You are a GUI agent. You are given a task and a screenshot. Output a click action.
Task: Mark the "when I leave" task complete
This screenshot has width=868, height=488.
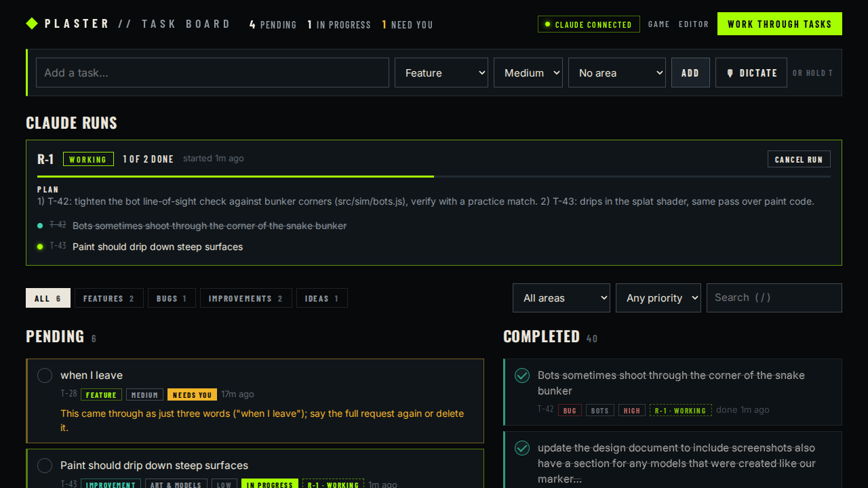(45, 375)
